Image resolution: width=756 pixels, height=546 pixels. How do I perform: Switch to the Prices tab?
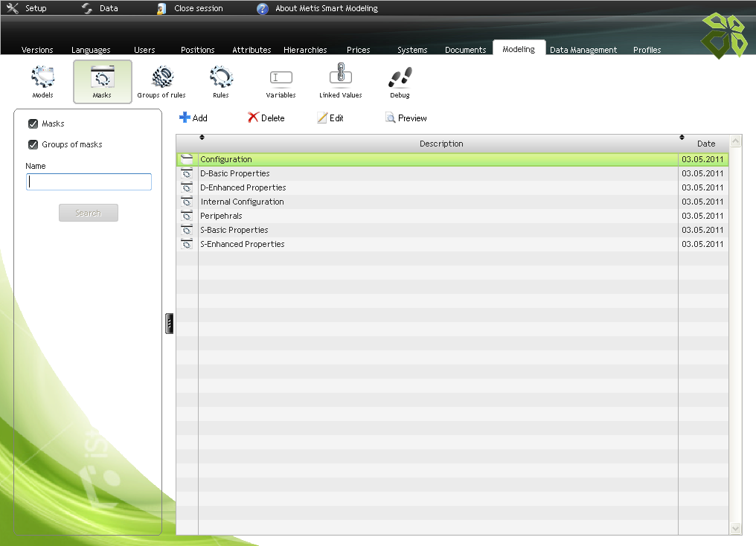pos(358,50)
